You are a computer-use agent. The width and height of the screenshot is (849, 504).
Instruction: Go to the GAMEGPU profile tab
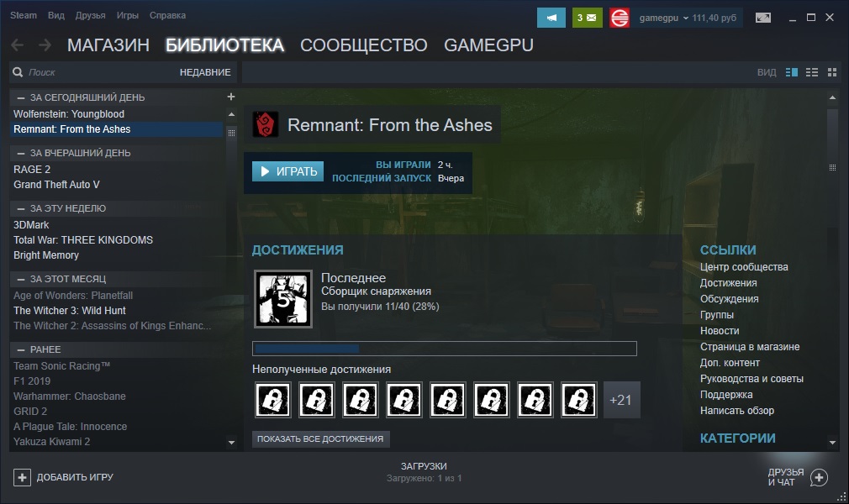click(489, 45)
